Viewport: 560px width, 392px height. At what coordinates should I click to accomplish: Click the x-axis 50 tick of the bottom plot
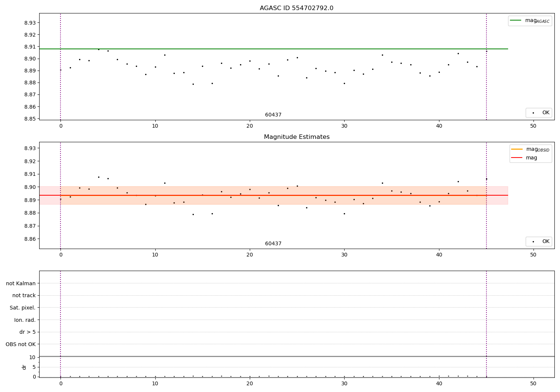533,383
